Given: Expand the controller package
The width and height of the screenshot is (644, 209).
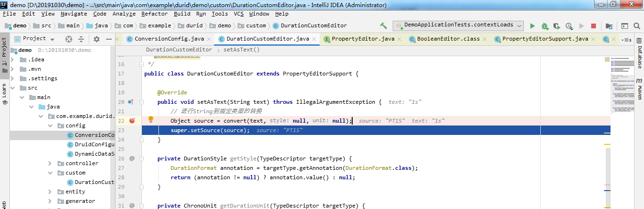Looking at the screenshot, I should tap(50, 163).
